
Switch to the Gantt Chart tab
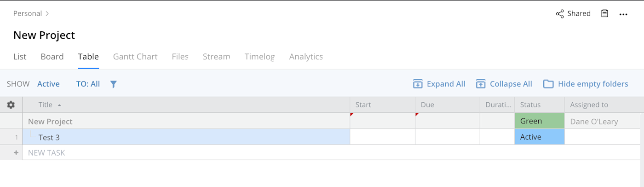(135, 57)
